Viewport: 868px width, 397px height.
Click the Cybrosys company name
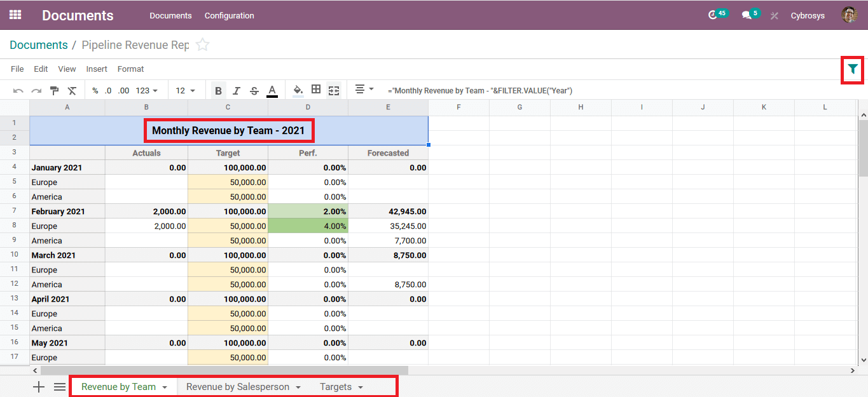pos(808,15)
